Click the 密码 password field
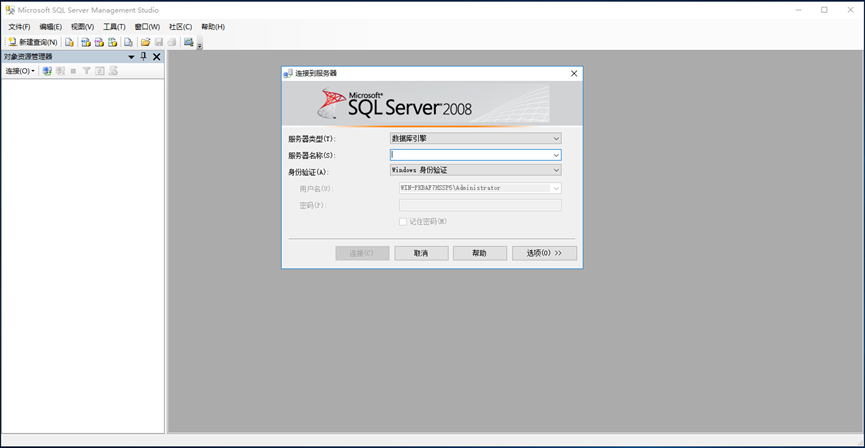The width and height of the screenshot is (865, 448). [x=480, y=205]
